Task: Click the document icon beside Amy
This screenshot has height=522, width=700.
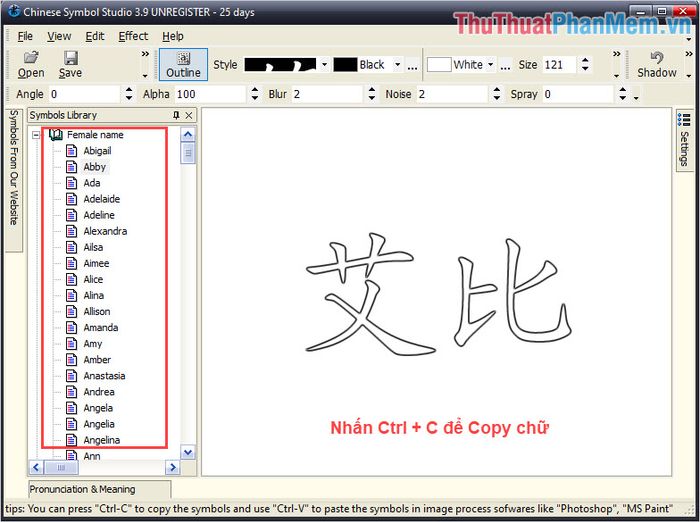Action: click(x=71, y=344)
